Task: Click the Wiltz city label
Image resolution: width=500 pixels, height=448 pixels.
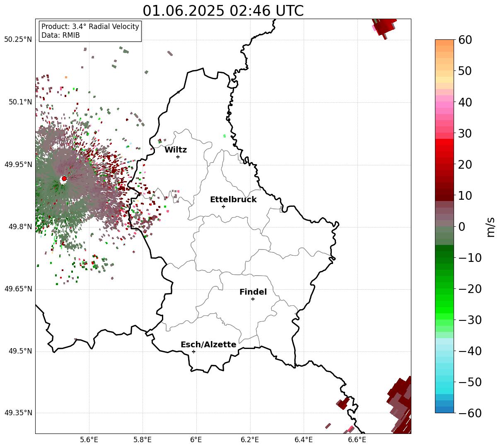Action: click(176, 150)
